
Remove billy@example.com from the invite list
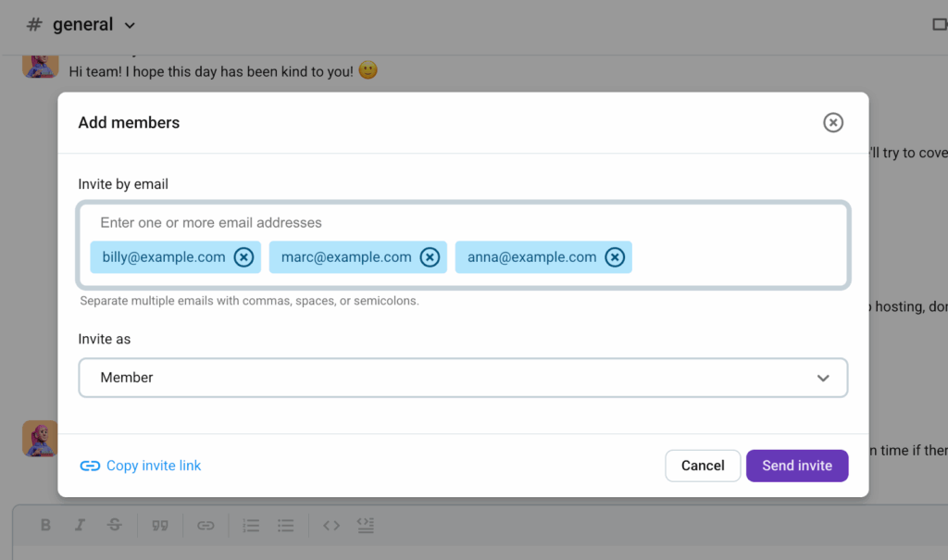243,257
